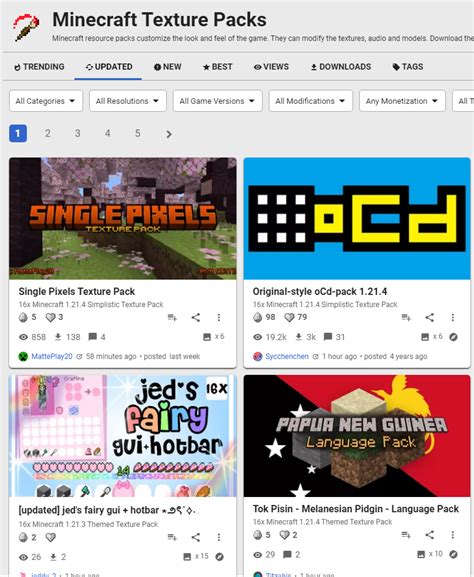Viewport: 474px width, 577px height.
Task: Click the next page arrow
Action: point(169,134)
